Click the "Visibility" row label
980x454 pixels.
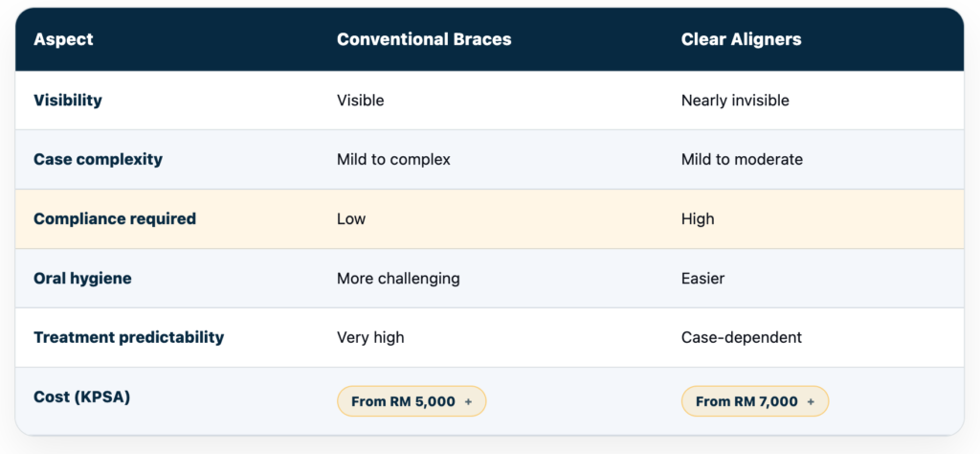point(68,100)
